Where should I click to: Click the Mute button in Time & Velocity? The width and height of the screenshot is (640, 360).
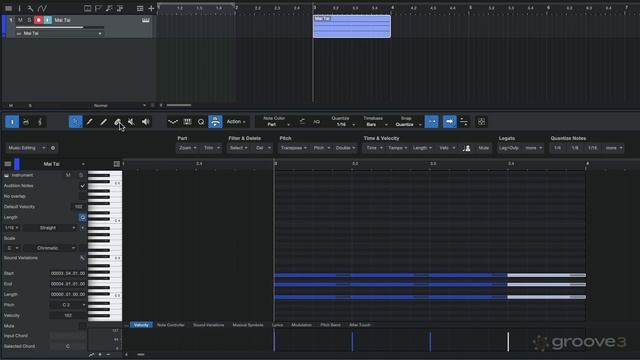(x=483, y=148)
